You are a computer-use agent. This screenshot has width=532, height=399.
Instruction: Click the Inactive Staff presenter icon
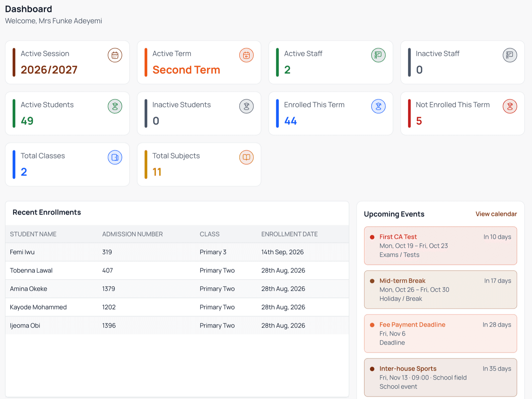(510, 55)
